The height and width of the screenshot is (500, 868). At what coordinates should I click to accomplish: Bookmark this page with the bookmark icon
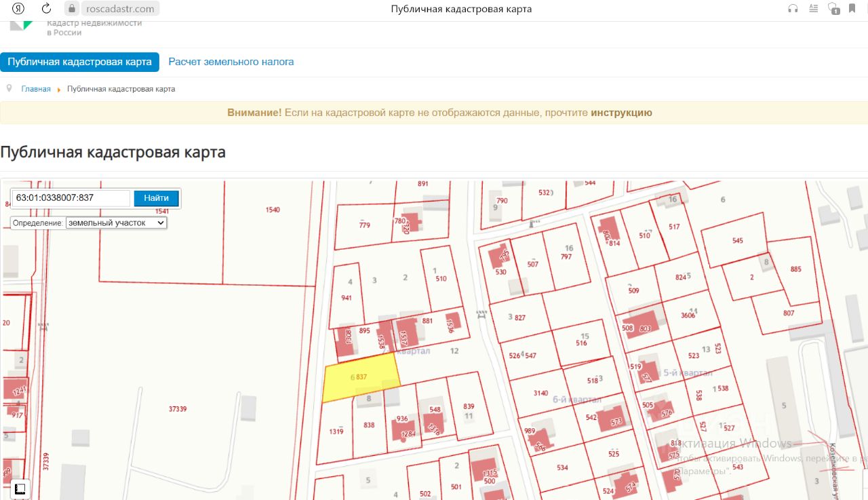852,9
